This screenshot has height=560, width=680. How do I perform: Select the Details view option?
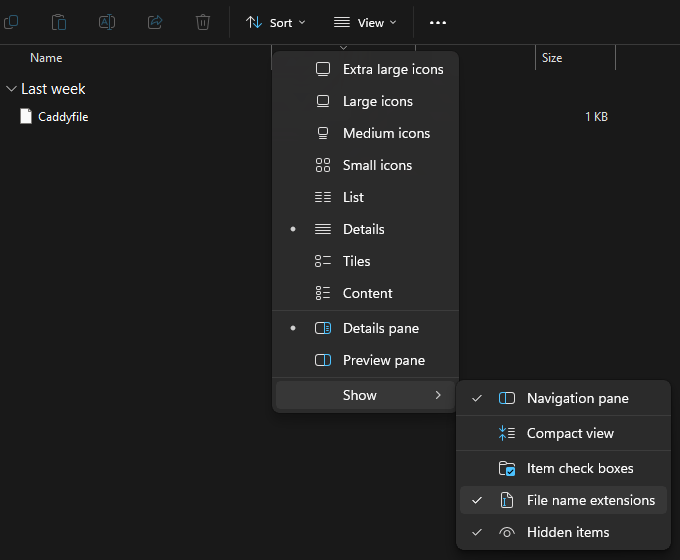(x=365, y=229)
